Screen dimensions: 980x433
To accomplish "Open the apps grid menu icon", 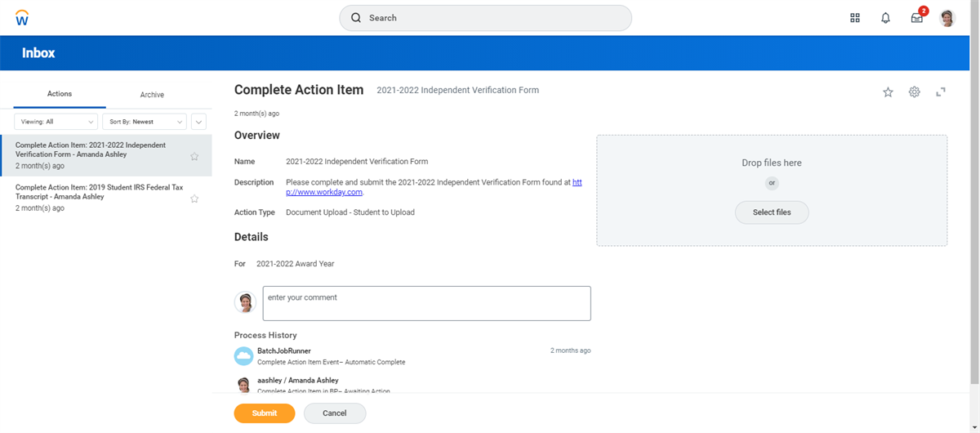I will [855, 18].
